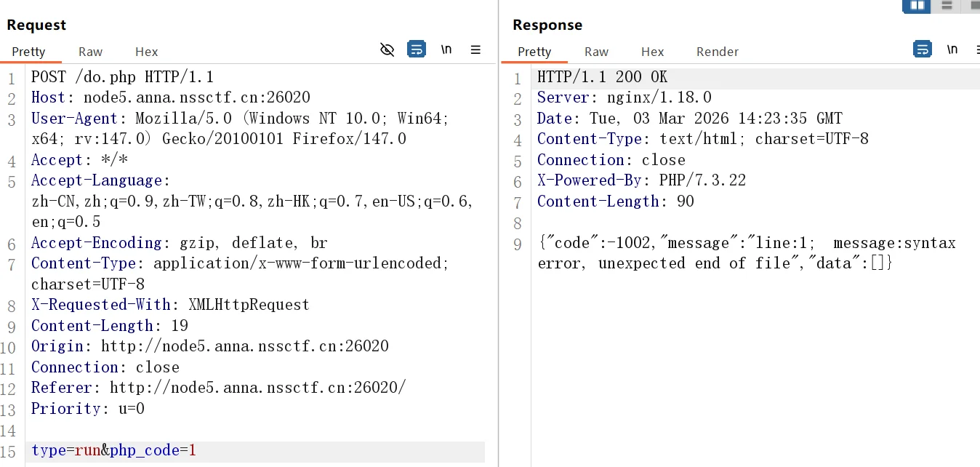Screen dimensions: 980x467
Task: Open the Request Hex tab
Action: click(146, 52)
